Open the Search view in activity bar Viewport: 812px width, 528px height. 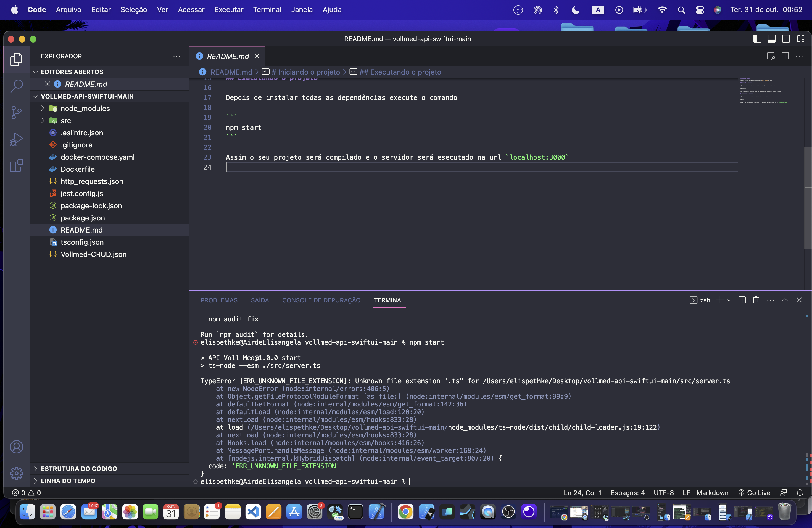coord(16,86)
